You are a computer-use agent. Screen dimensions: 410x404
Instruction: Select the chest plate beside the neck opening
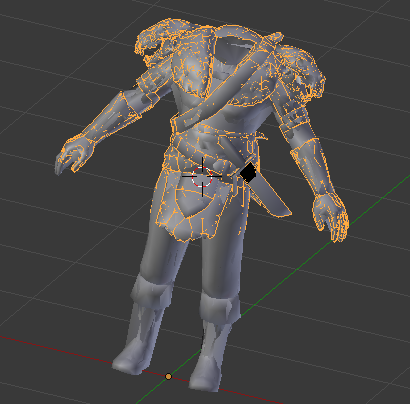pos(191,73)
